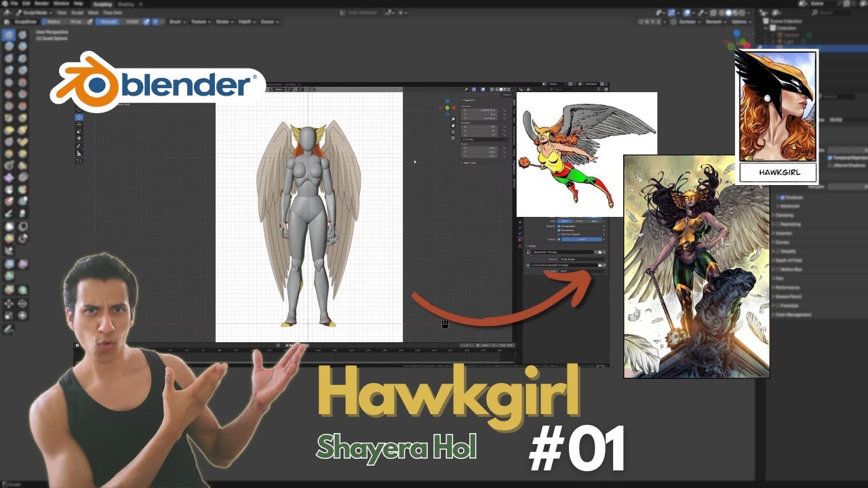The height and width of the screenshot is (488, 868).
Task: Open the Texture dropdown
Action: [200, 22]
